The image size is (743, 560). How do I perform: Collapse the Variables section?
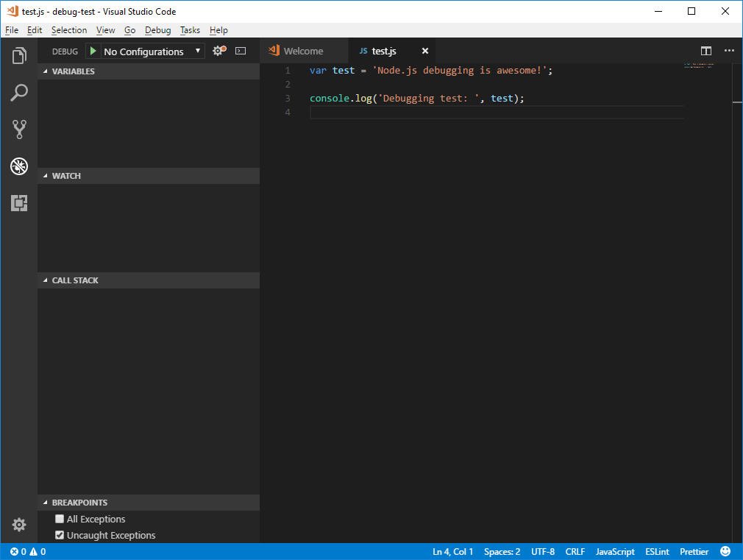(x=73, y=71)
